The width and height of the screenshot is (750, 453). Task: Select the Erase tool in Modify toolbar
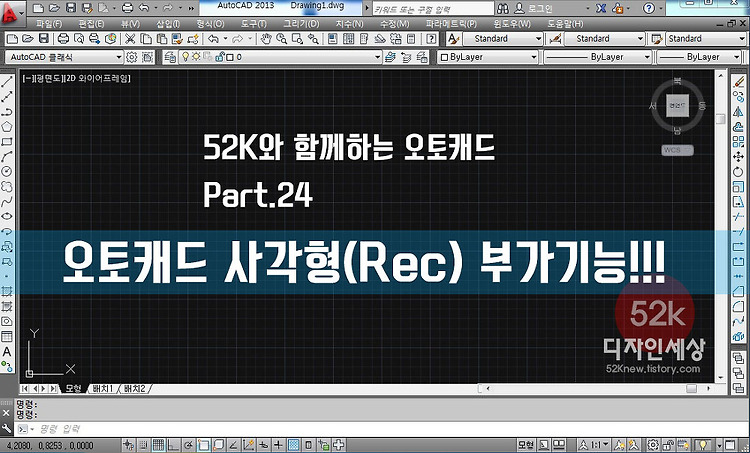point(739,81)
